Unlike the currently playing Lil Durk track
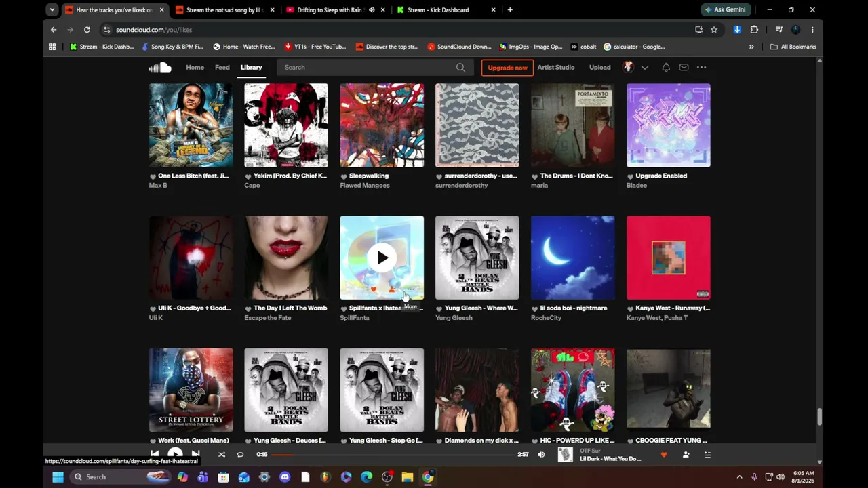 [664, 455]
